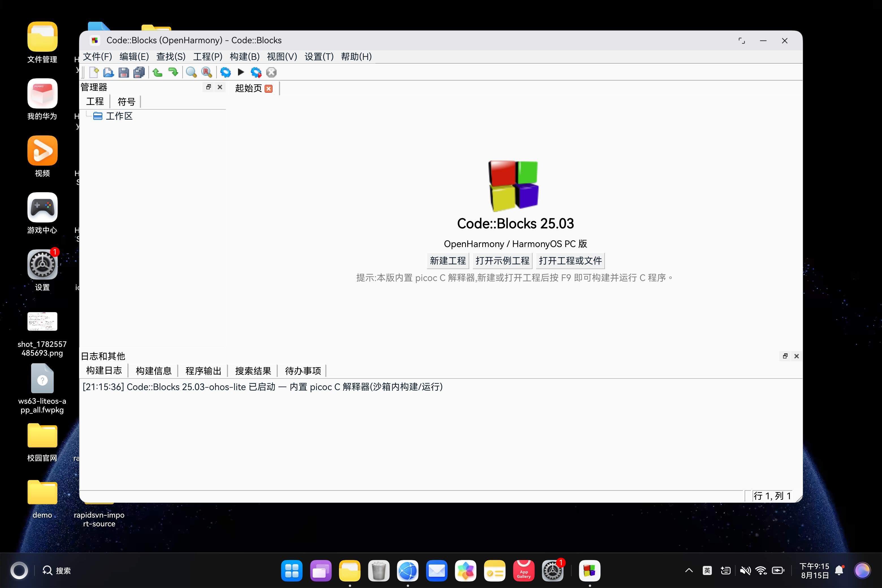Screen dimensions: 882x588
Task: Select the 起始页 editor tab
Action: coord(248,88)
